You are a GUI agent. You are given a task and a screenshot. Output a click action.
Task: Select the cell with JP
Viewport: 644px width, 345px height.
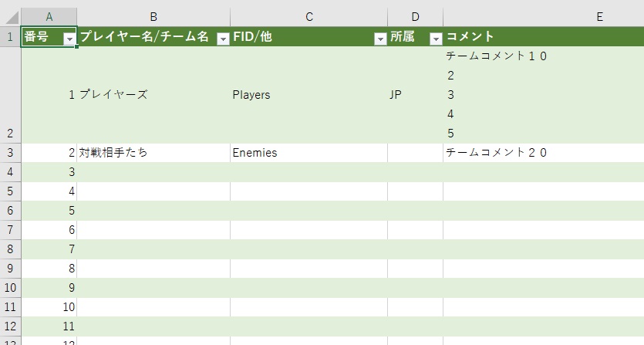(415, 95)
